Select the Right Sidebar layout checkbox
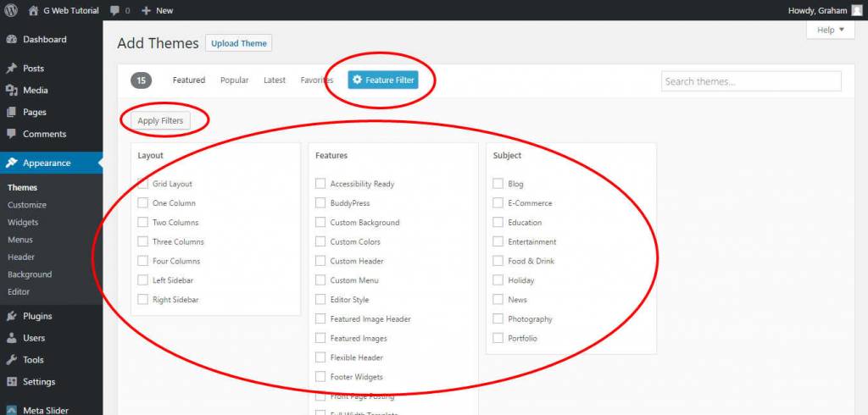 click(142, 300)
